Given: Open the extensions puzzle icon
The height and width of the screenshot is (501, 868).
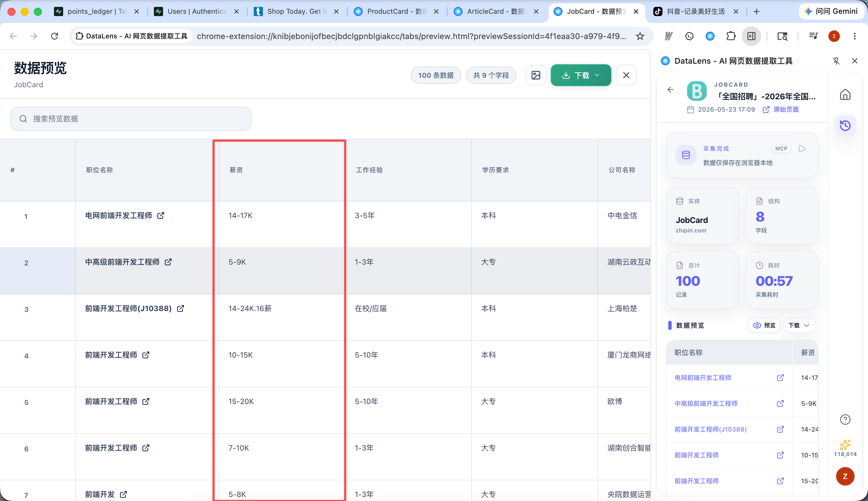Looking at the screenshot, I should coord(731,36).
